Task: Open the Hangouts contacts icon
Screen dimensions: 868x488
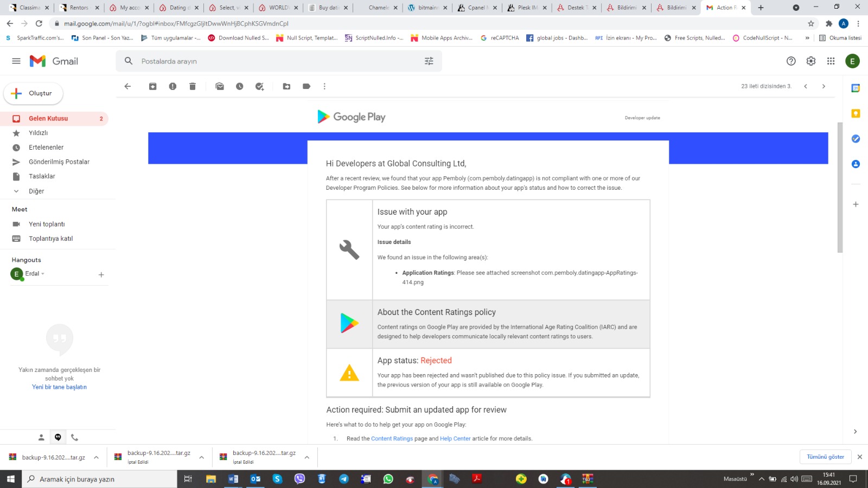Action: point(41,437)
